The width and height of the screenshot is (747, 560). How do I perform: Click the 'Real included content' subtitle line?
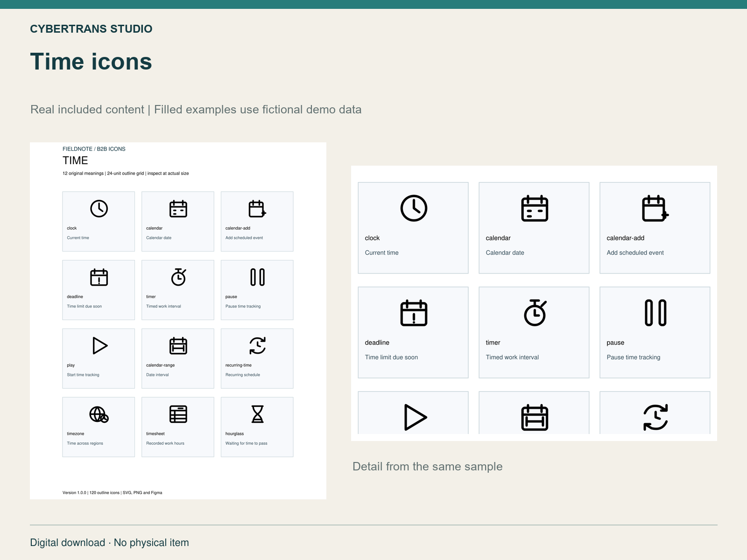point(196,110)
